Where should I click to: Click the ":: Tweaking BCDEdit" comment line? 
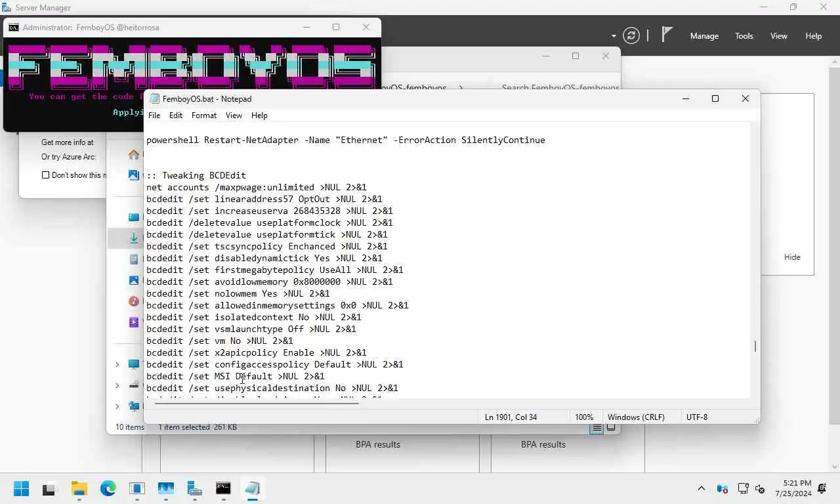coord(196,175)
